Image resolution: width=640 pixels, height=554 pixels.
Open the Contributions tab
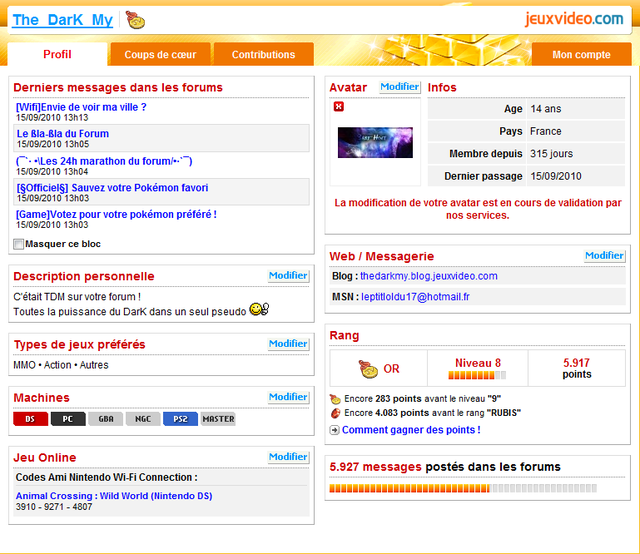[x=263, y=55]
